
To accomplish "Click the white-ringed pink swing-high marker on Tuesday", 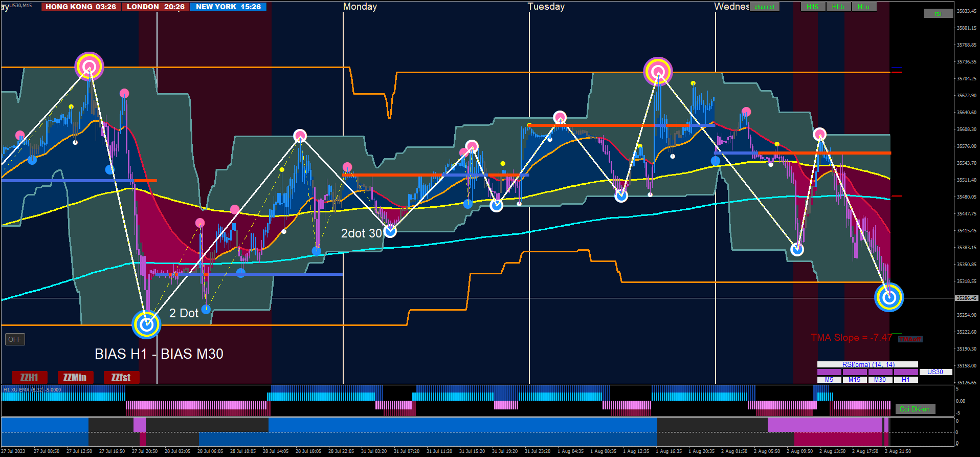I will (x=560, y=118).
